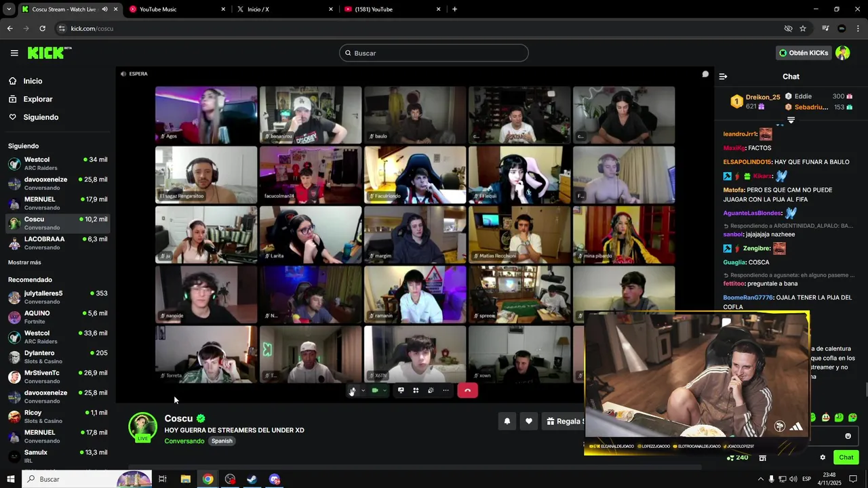Open julytalleres5 recommended channel
This screenshot has width=868, height=488.
point(58,297)
